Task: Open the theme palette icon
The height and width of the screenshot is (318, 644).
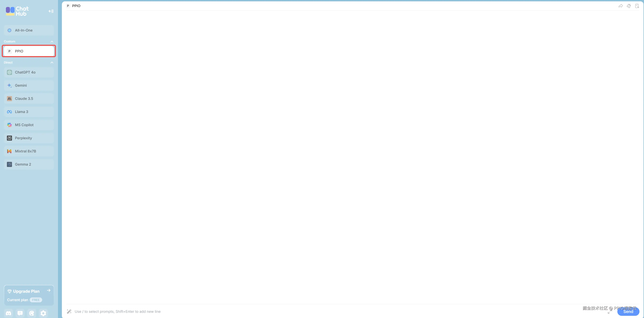Action: (32, 313)
